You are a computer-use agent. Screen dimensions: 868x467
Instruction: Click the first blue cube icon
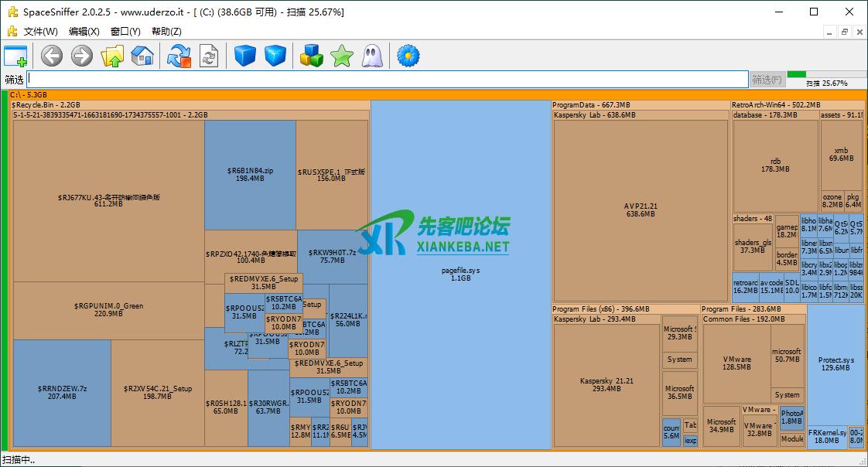pos(245,56)
